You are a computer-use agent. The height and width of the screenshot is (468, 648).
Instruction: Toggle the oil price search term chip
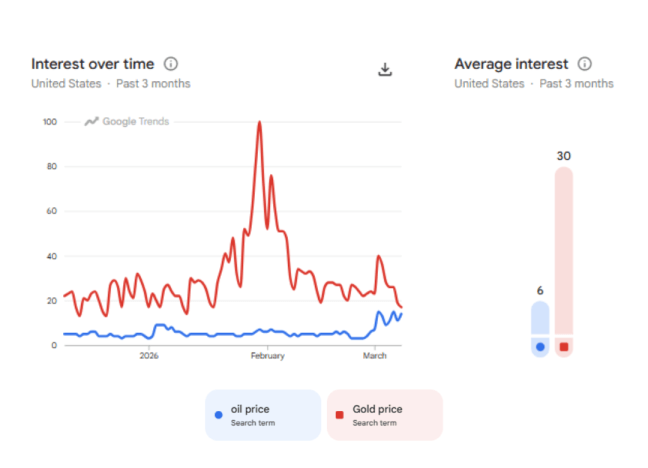click(x=263, y=415)
